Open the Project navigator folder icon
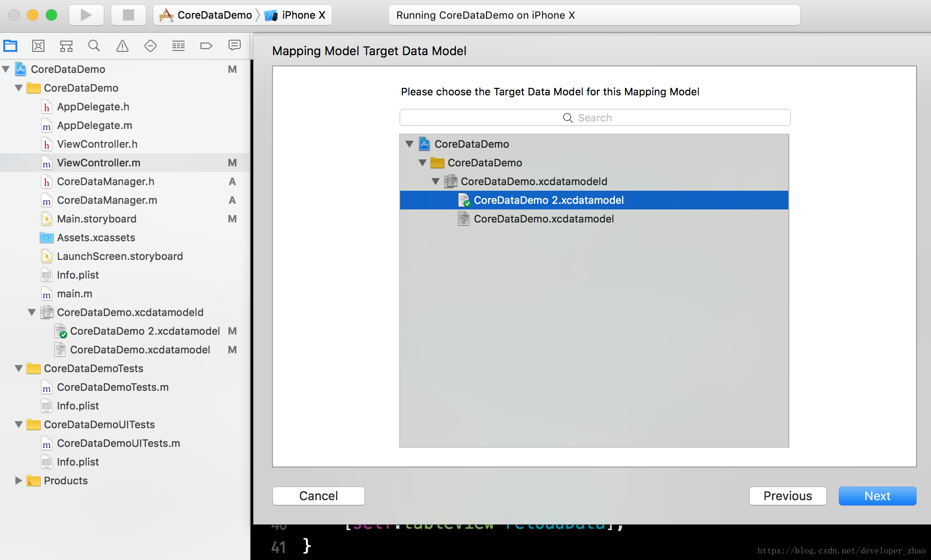This screenshot has width=931, height=560. [x=10, y=46]
